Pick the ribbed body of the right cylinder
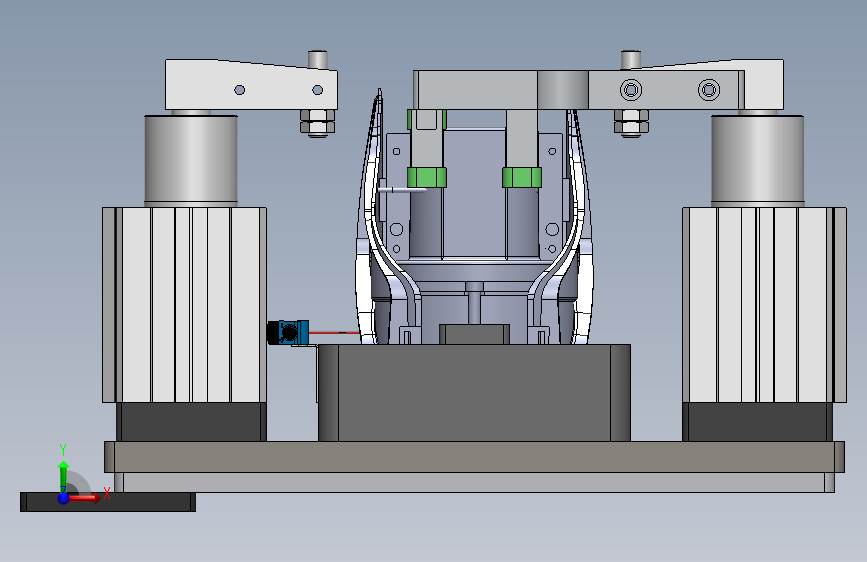Screen dimensions: 867x562 [x=764, y=305]
